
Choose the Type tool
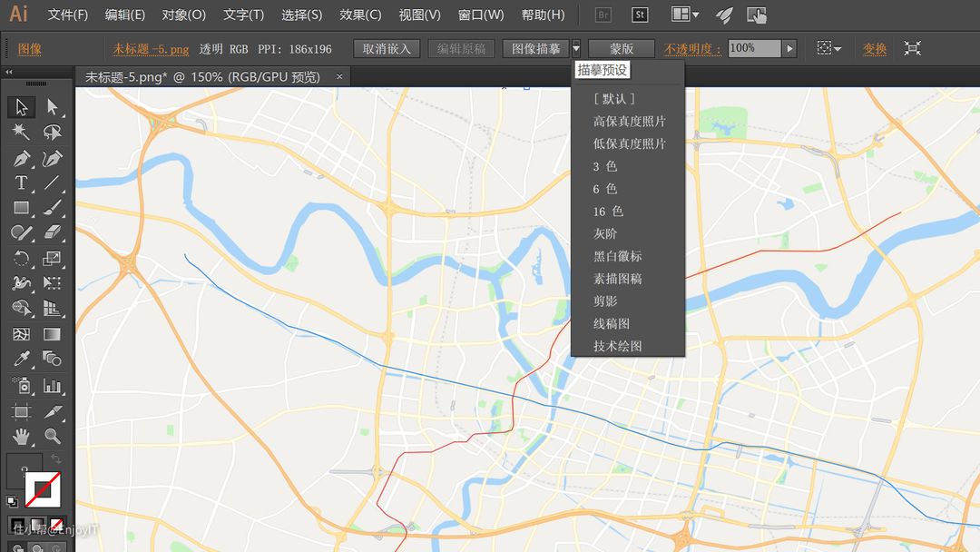tap(21, 183)
